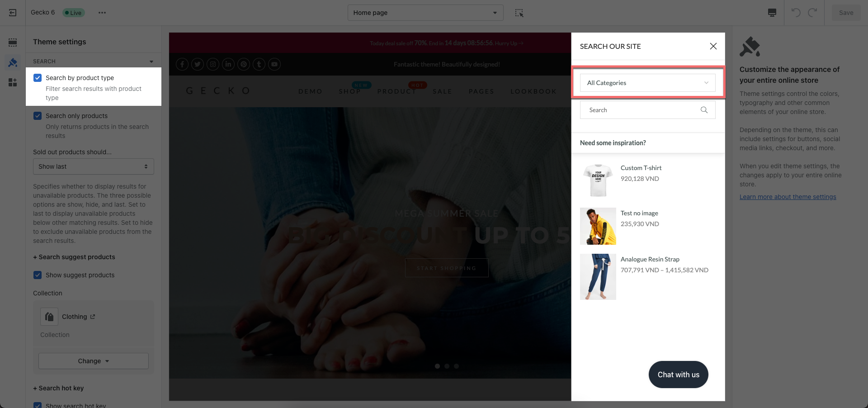
Task: Click the Live status badge
Action: point(73,13)
